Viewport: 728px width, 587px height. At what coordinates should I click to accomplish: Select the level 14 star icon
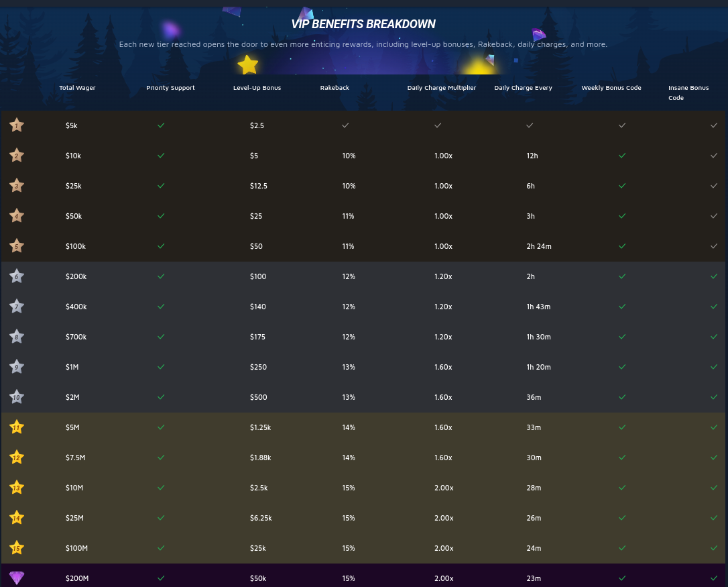[17, 517]
